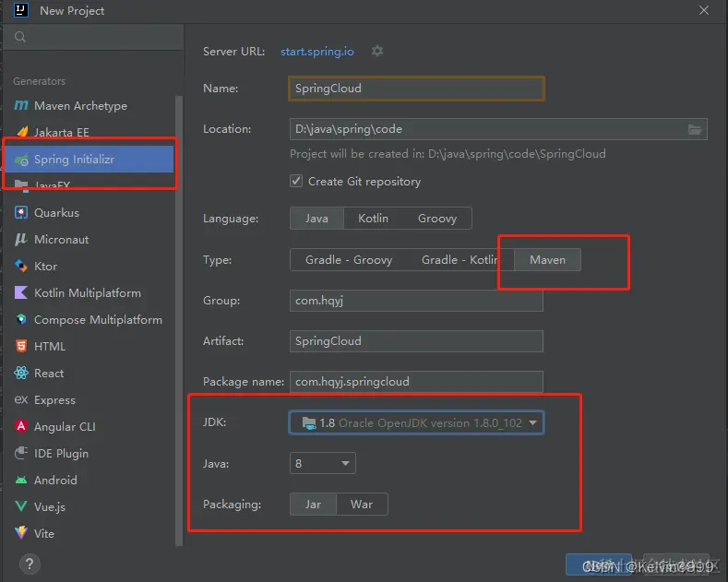The height and width of the screenshot is (582, 728).
Task: Click the Micronaut mu icon
Action: 21,239
